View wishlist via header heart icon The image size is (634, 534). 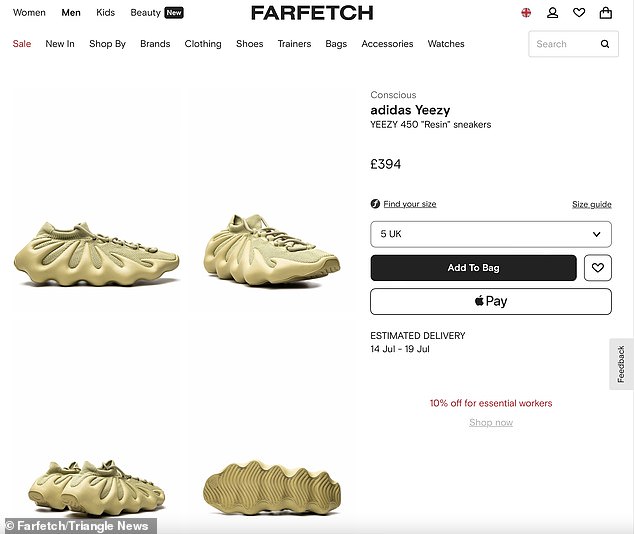579,13
